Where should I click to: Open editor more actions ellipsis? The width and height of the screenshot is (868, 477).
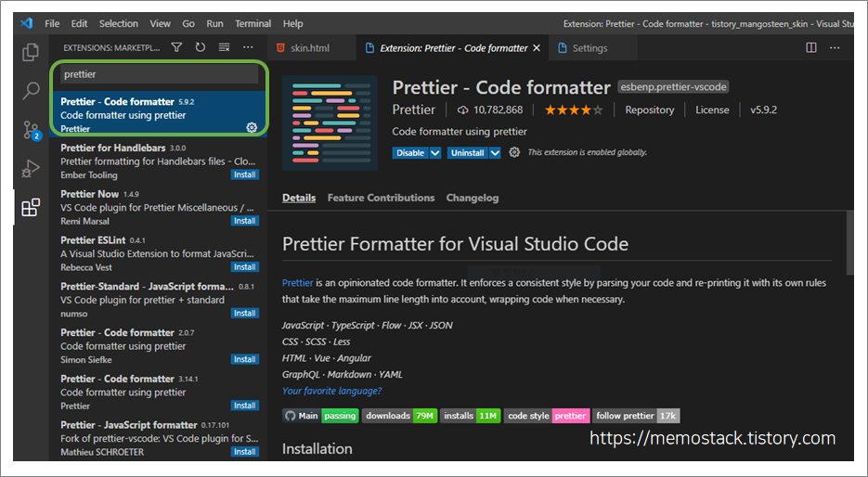point(835,47)
